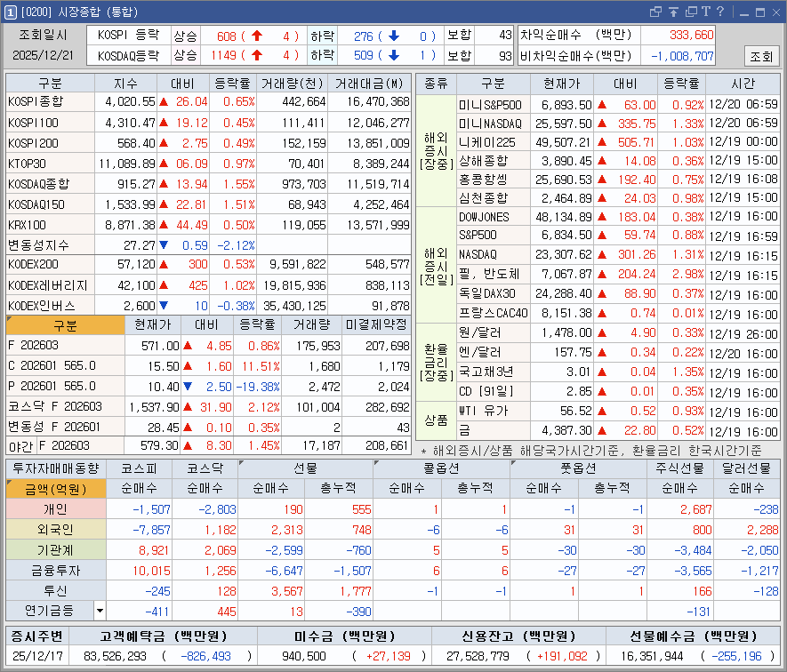Click the 야간 F 202603 night futures row
The width and height of the screenshot is (787, 672).
pyautogui.click(x=208, y=445)
